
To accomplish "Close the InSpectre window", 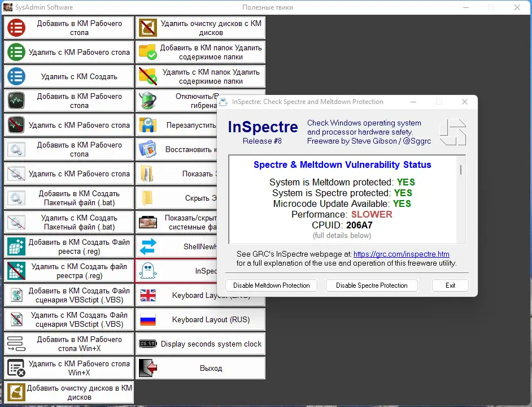I will coord(465,102).
